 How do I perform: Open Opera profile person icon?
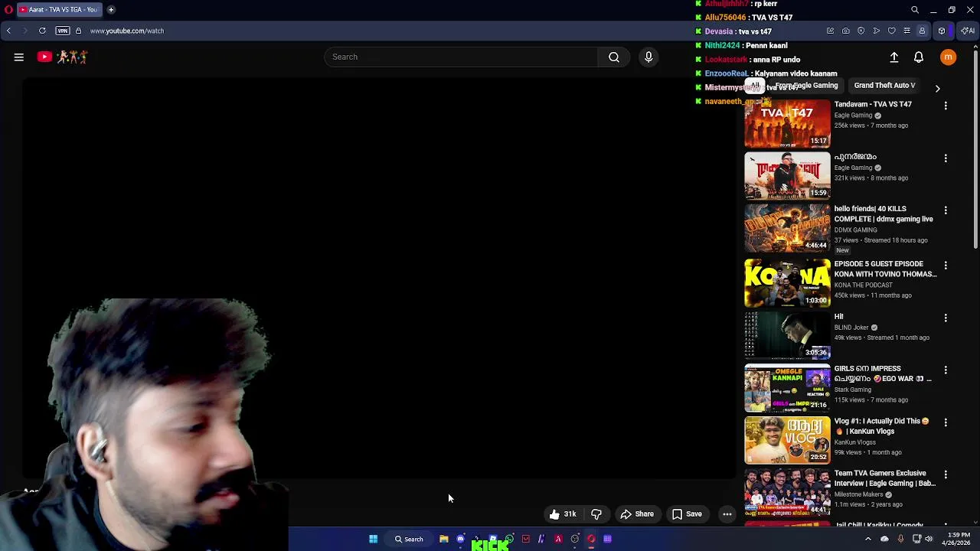click(x=923, y=31)
